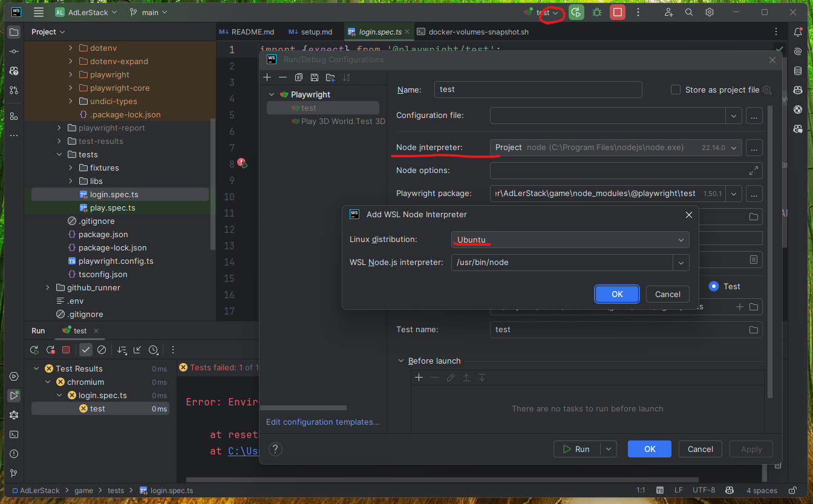This screenshot has width=813, height=504.
Task: Expand the Node interpreter dropdown
Action: (734, 148)
